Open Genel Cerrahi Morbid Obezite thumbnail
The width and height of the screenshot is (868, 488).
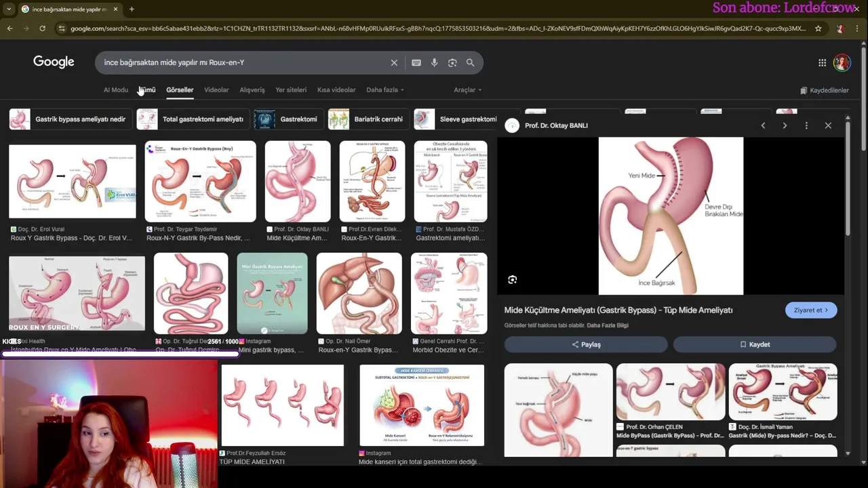coord(449,293)
